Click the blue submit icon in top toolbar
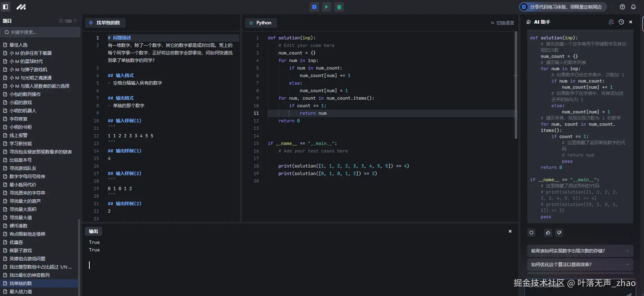644x296 pixels. click(x=314, y=7)
